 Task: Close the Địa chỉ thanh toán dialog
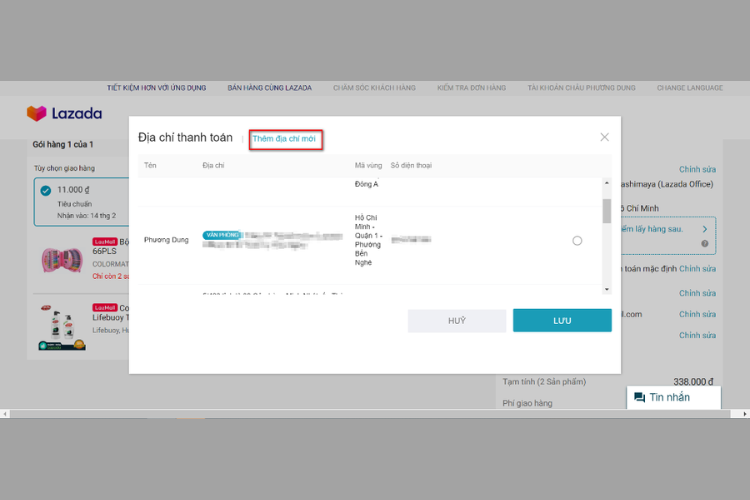pos(605,137)
